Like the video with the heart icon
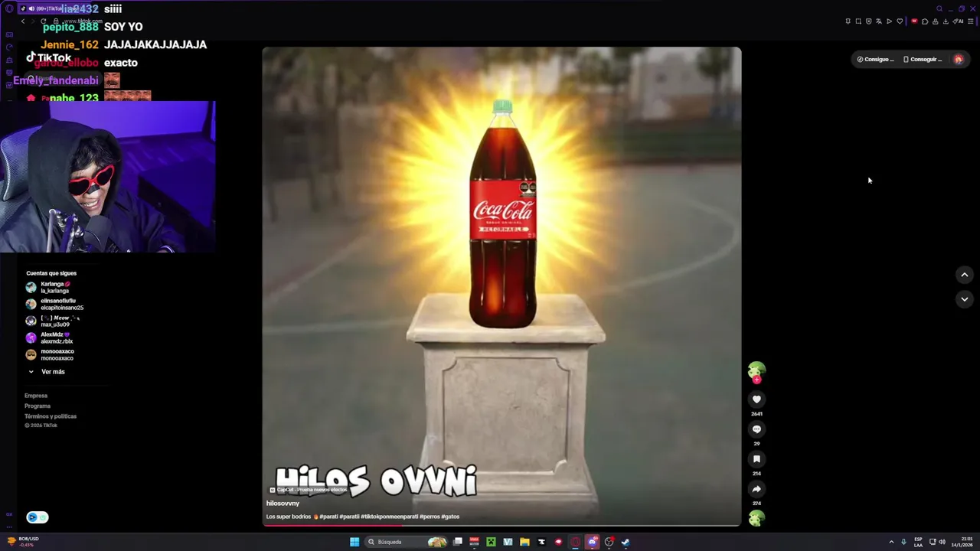This screenshot has width=980, height=551. 756,399
